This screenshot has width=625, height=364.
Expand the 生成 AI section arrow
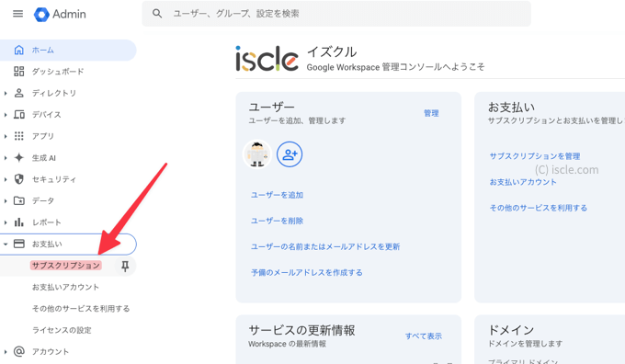pos(6,157)
